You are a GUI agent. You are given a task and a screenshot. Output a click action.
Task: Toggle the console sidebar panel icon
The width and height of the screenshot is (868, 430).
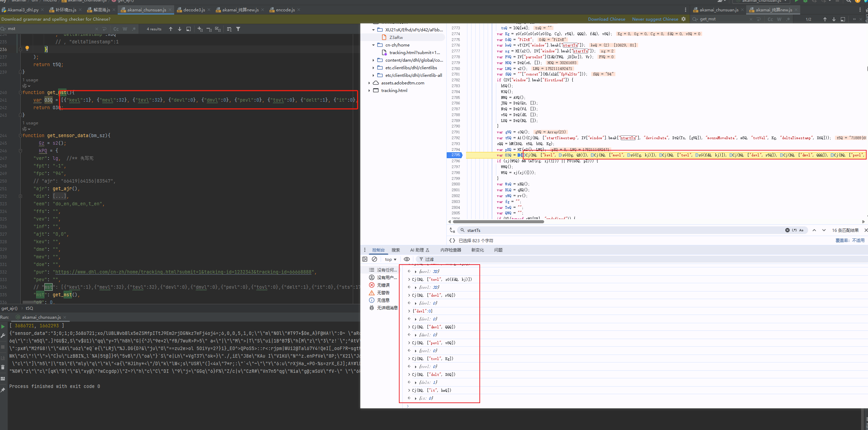click(365, 259)
